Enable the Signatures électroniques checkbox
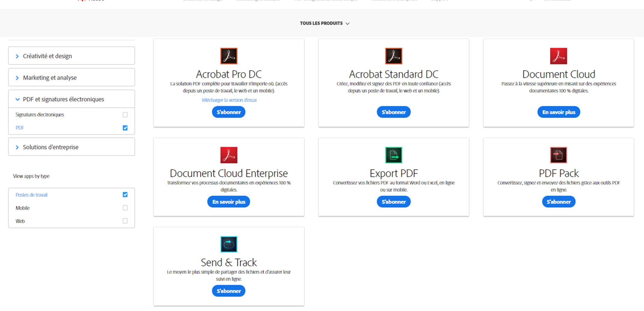Viewport: 644px width, 311px height. pos(125,115)
